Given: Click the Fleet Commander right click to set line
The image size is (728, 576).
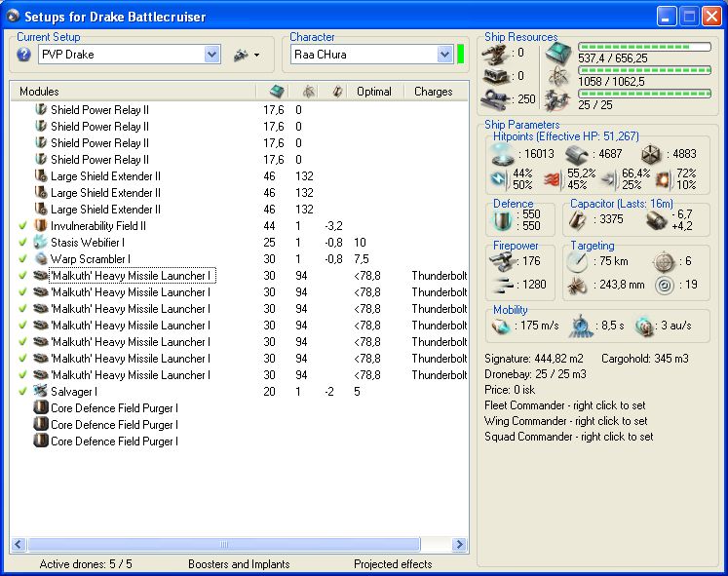Looking at the screenshot, I should tap(565, 405).
